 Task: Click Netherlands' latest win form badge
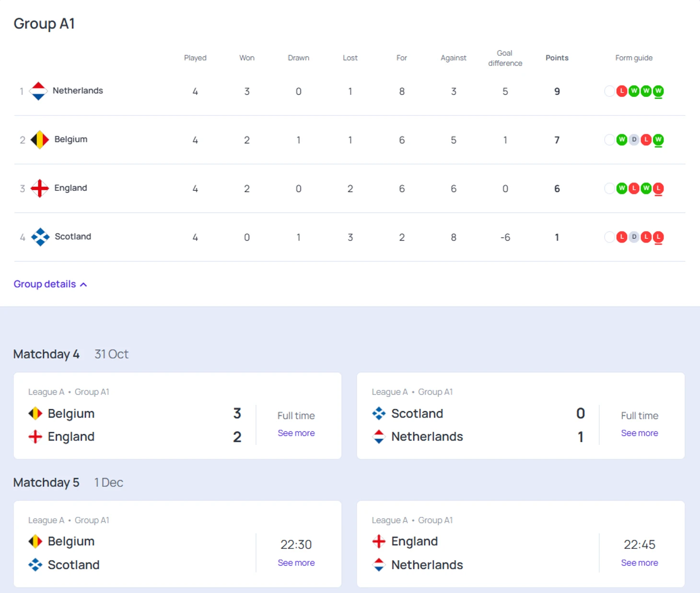(658, 91)
